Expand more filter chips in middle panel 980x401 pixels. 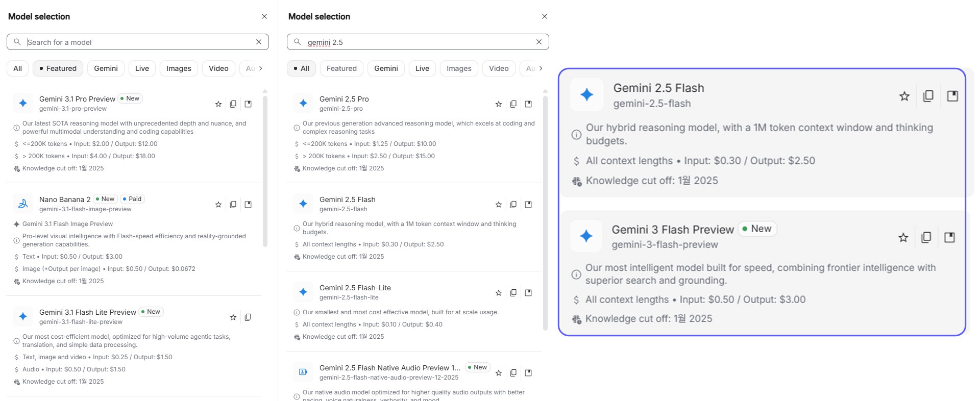(x=541, y=68)
